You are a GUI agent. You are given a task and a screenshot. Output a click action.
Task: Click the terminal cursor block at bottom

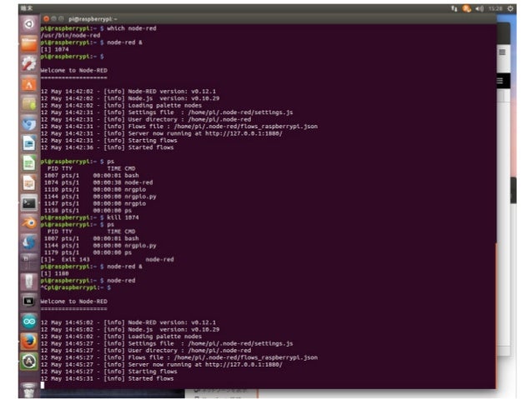(x=43, y=385)
